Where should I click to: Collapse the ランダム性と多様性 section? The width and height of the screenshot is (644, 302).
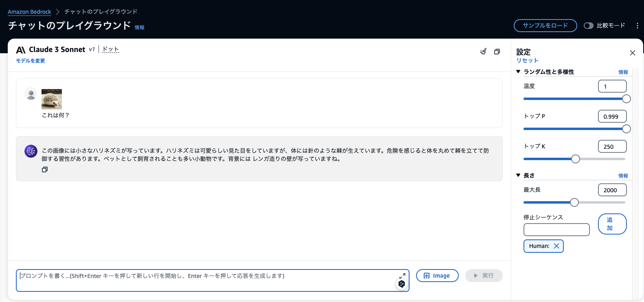pyautogui.click(x=518, y=72)
